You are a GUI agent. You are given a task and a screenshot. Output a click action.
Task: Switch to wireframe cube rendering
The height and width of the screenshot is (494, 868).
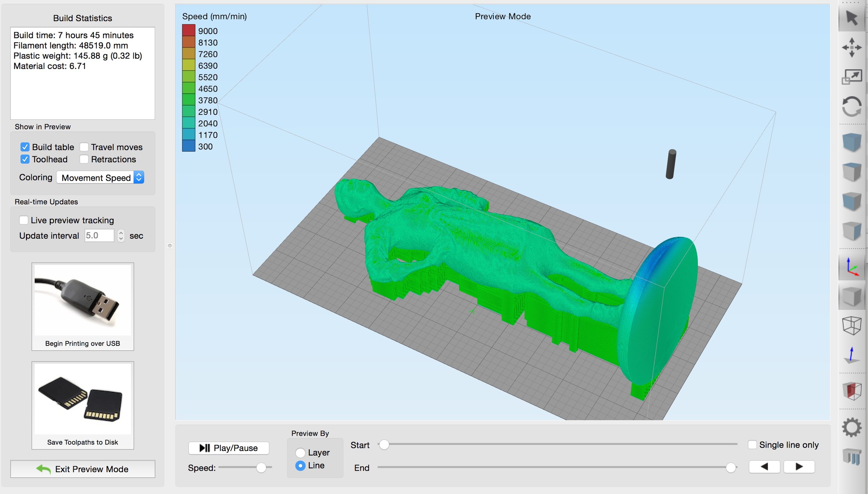pos(852,326)
